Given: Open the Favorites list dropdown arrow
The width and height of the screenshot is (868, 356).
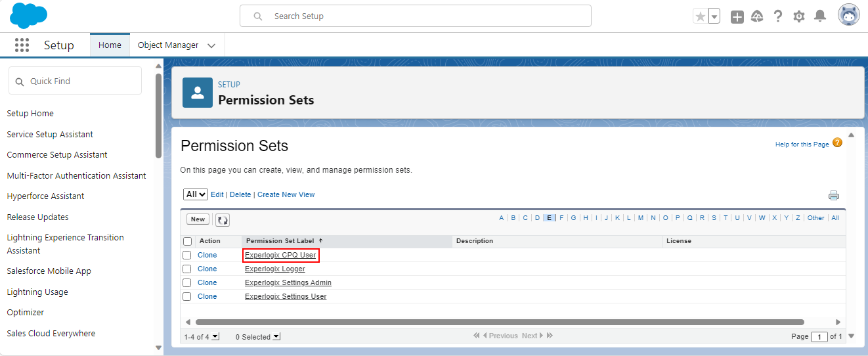Looking at the screenshot, I should coord(714,16).
